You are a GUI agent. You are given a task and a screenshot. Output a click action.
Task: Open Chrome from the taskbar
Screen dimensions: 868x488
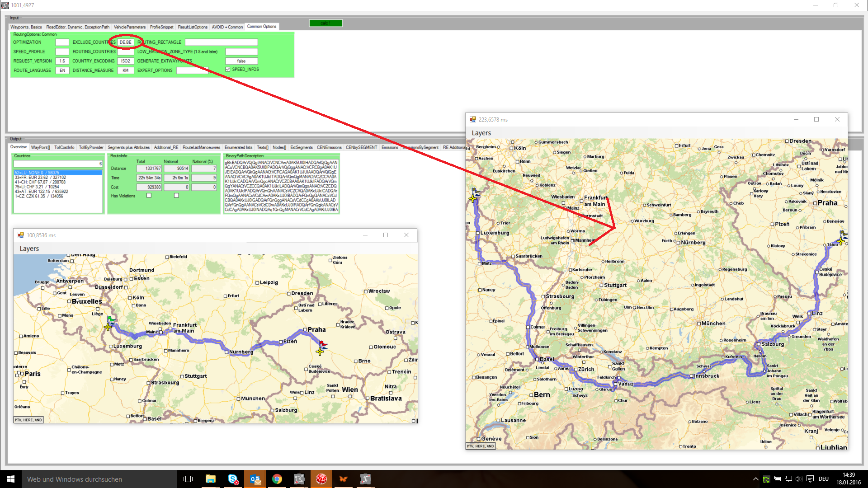[277, 479]
